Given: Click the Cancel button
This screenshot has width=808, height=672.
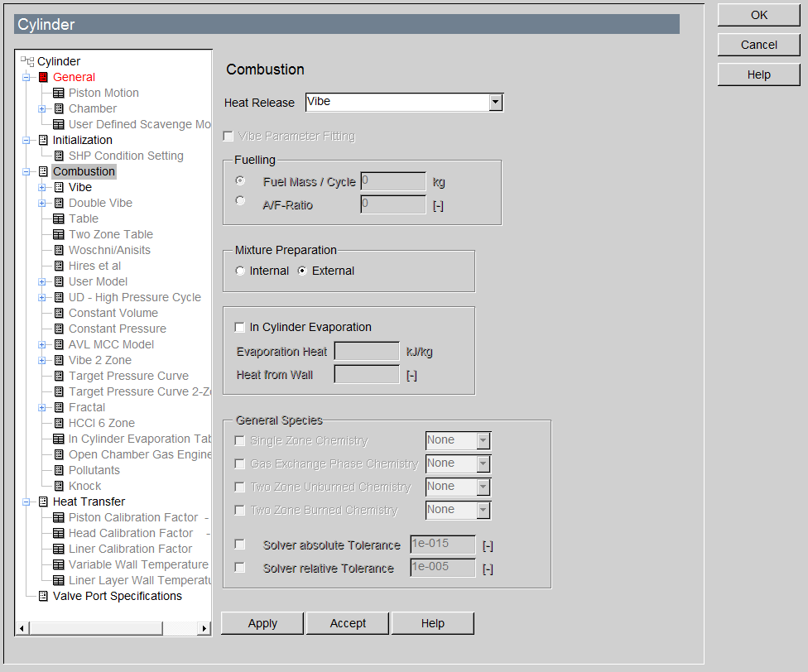Looking at the screenshot, I should click(758, 46).
